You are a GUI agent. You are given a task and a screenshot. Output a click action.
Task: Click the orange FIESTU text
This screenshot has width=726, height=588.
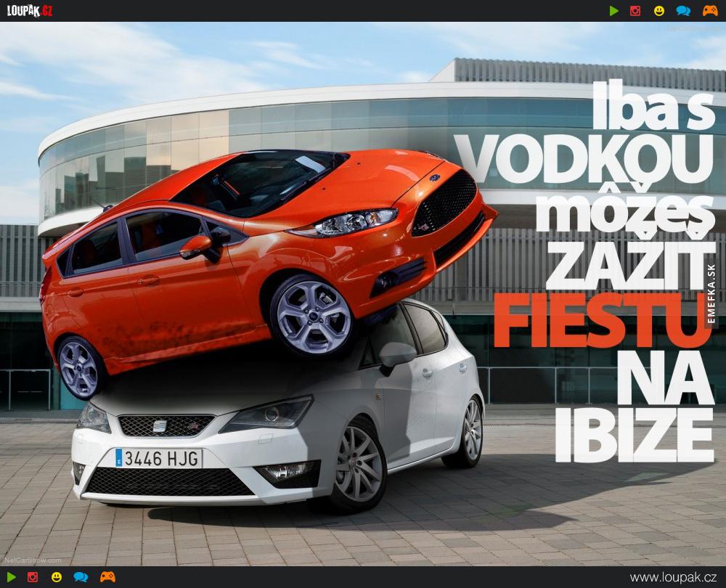pos(602,320)
